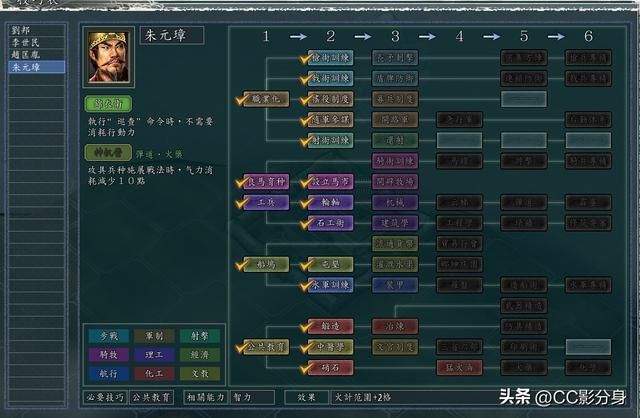Filter by the 步戰 category swatch
Screen dimensions: 640x418
(109, 336)
